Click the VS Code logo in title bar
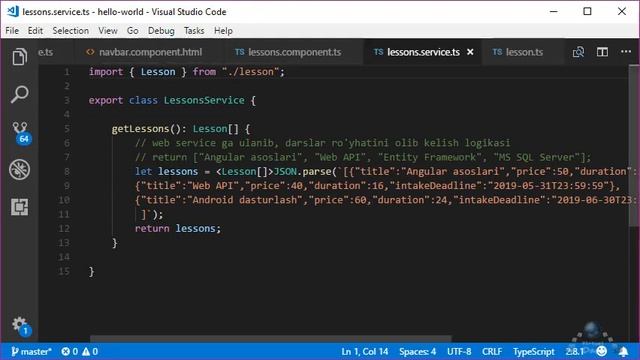 tap(13, 11)
